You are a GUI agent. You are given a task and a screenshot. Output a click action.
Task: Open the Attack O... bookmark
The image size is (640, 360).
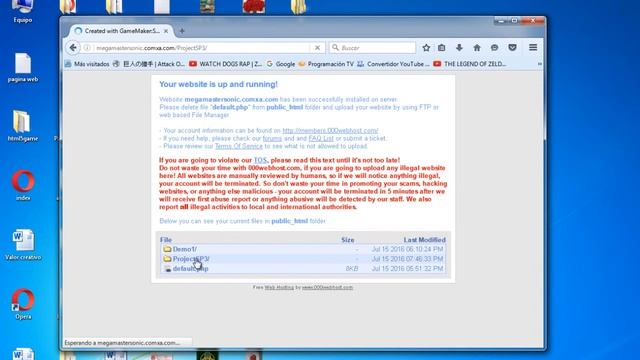pos(149,64)
